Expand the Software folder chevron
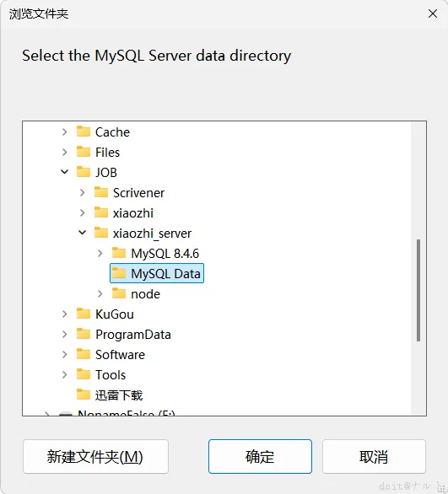The height and width of the screenshot is (494, 448). click(65, 354)
